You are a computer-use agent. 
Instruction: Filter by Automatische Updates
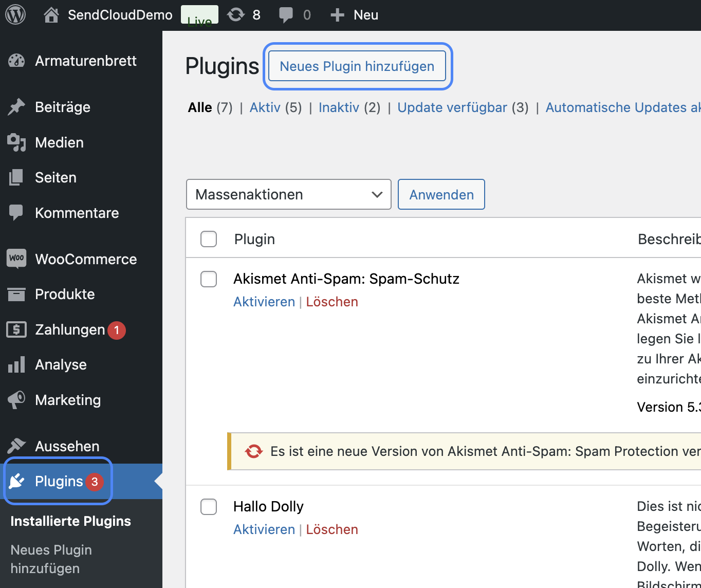coord(623,107)
